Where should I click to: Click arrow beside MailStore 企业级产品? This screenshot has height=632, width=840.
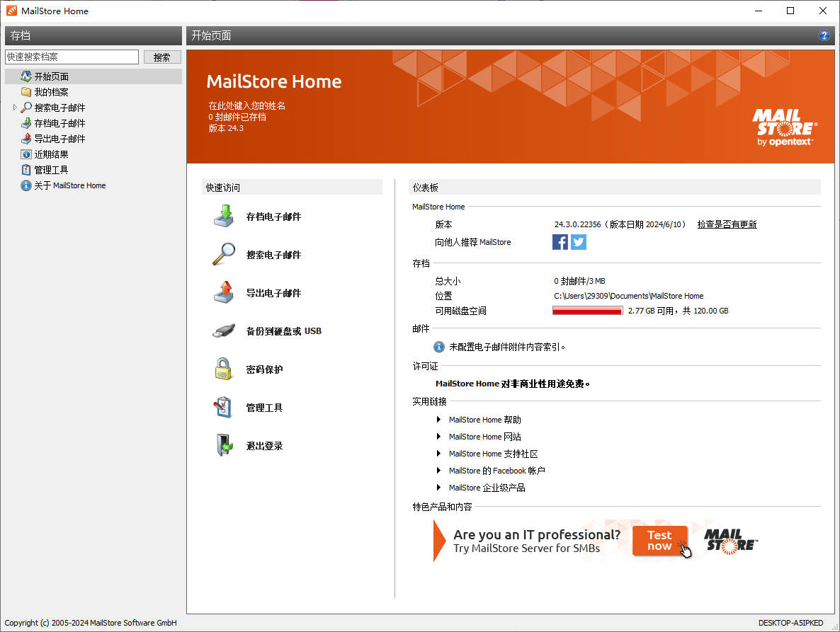(x=438, y=488)
